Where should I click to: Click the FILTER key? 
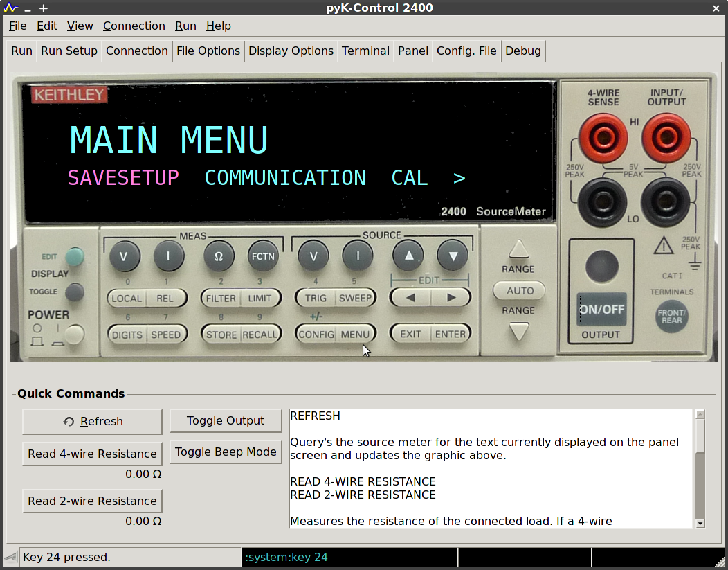(221, 299)
